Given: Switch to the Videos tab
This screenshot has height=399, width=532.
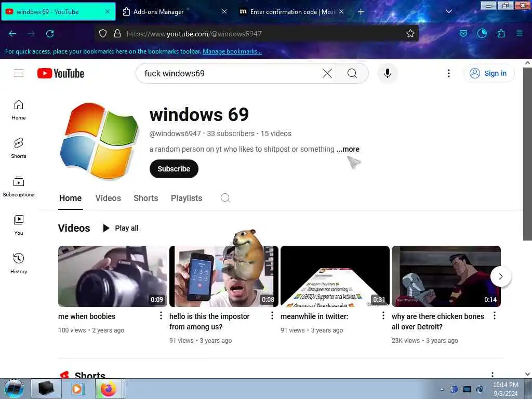Looking at the screenshot, I should 108,198.
